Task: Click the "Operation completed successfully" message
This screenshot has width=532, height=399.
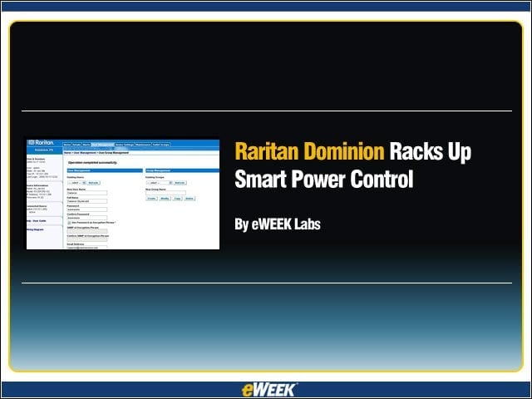Action: pyautogui.click(x=92, y=163)
